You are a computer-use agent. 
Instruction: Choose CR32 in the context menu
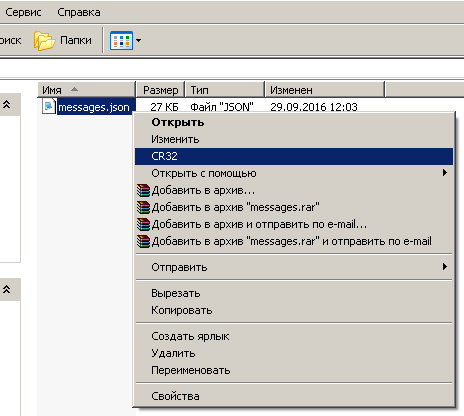[x=294, y=156]
